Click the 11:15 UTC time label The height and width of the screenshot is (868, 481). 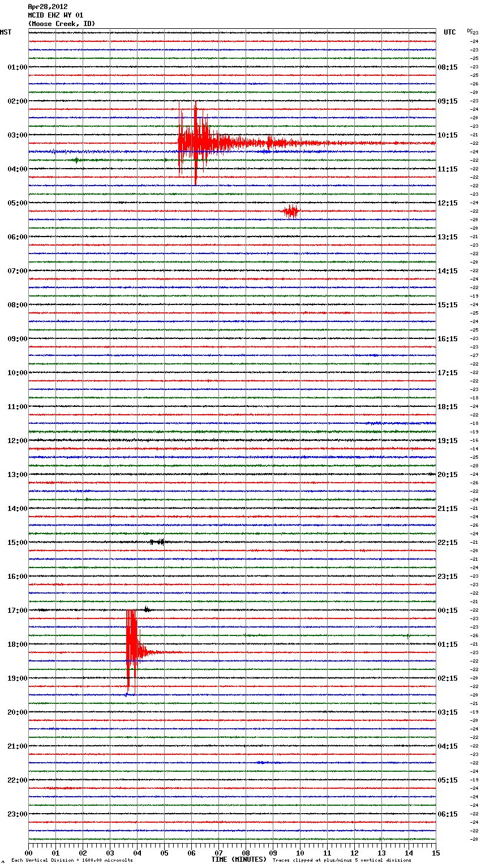click(448, 169)
